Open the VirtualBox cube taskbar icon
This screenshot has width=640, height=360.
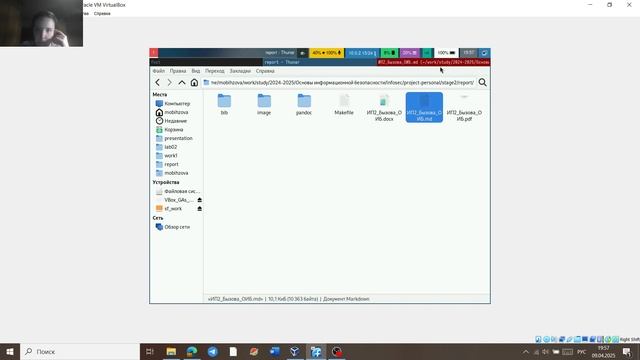point(295,351)
